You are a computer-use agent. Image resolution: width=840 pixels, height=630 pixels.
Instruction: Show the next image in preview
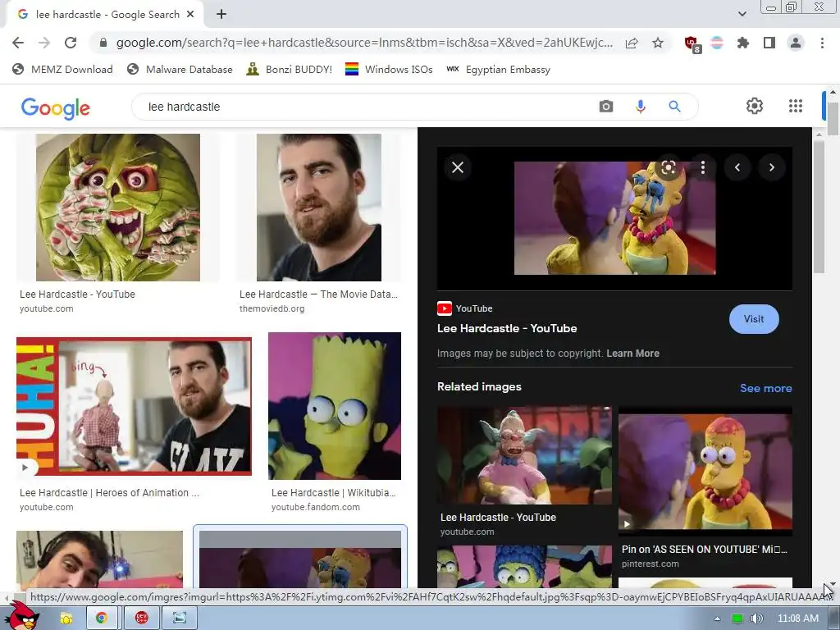point(771,167)
